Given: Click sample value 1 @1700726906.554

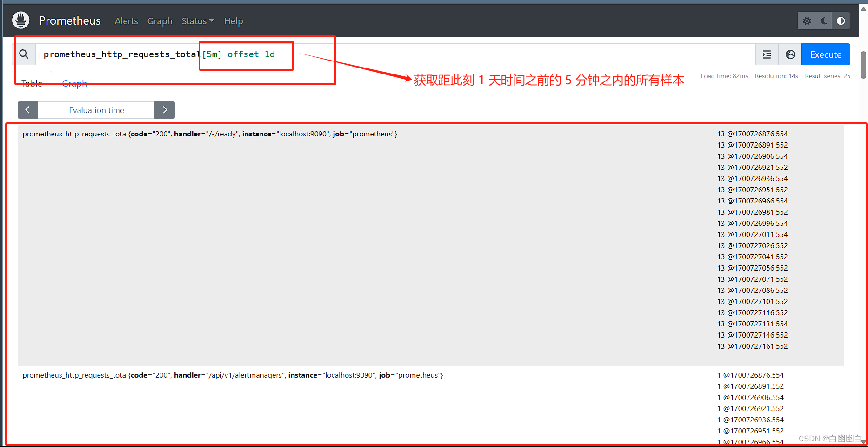Looking at the screenshot, I should pos(750,398).
